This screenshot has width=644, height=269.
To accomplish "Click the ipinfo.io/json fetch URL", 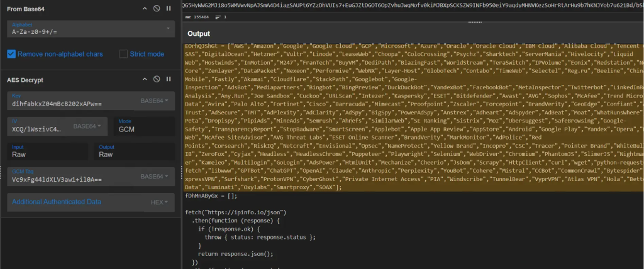I will pos(246,212).
